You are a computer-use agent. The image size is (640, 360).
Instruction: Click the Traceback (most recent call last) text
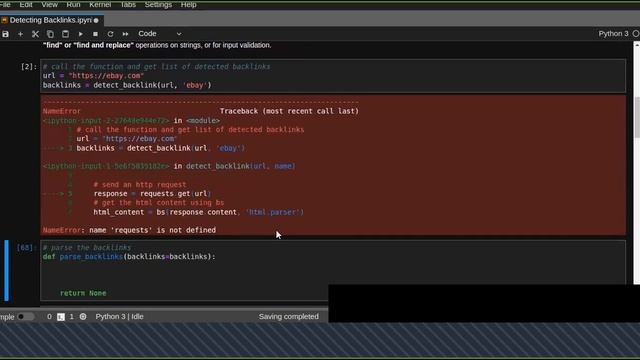pyautogui.click(x=289, y=111)
